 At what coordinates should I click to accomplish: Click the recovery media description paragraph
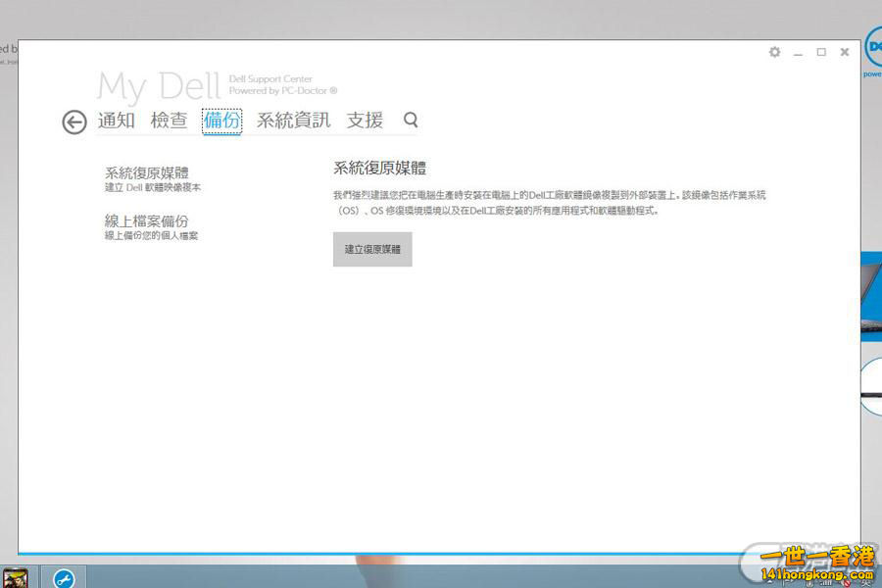pyautogui.click(x=549, y=203)
